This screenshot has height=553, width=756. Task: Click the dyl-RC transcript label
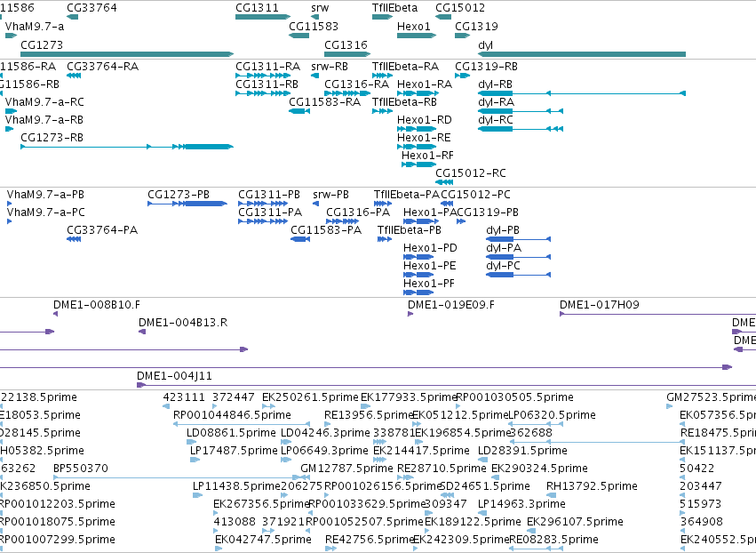pyautogui.click(x=495, y=120)
